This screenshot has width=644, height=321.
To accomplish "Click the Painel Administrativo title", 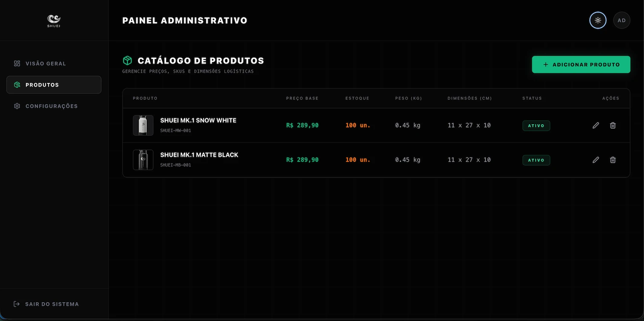I will coord(185,20).
